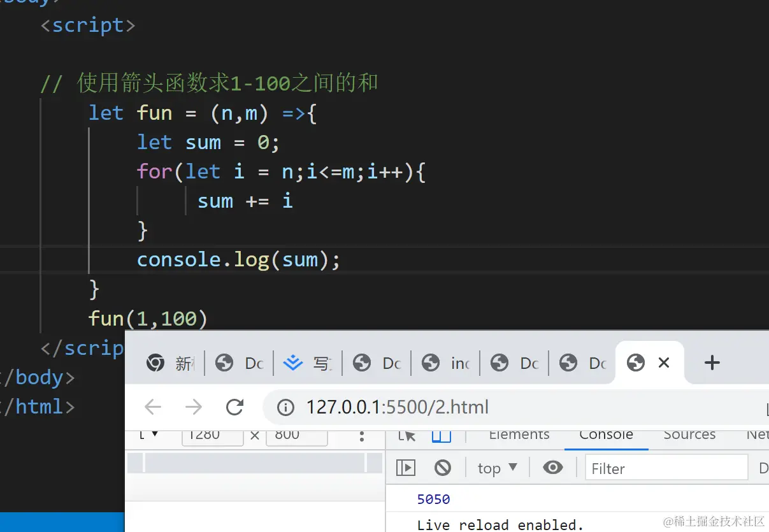Switch to the Sources tab in DevTools
769x532 pixels.
pos(689,435)
